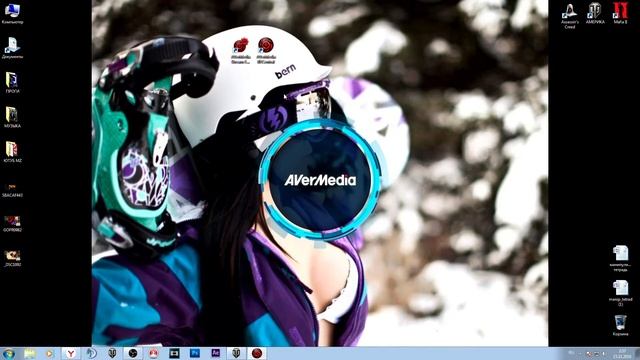Click the dark rectangular taskbar icon left of Photoshop

click(174, 353)
